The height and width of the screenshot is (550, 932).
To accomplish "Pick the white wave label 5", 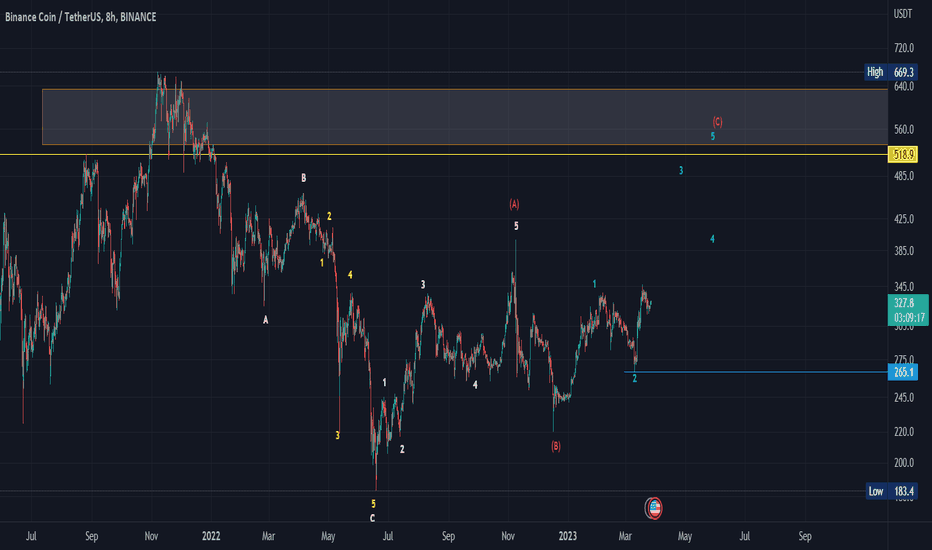I will [x=517, y=226].
